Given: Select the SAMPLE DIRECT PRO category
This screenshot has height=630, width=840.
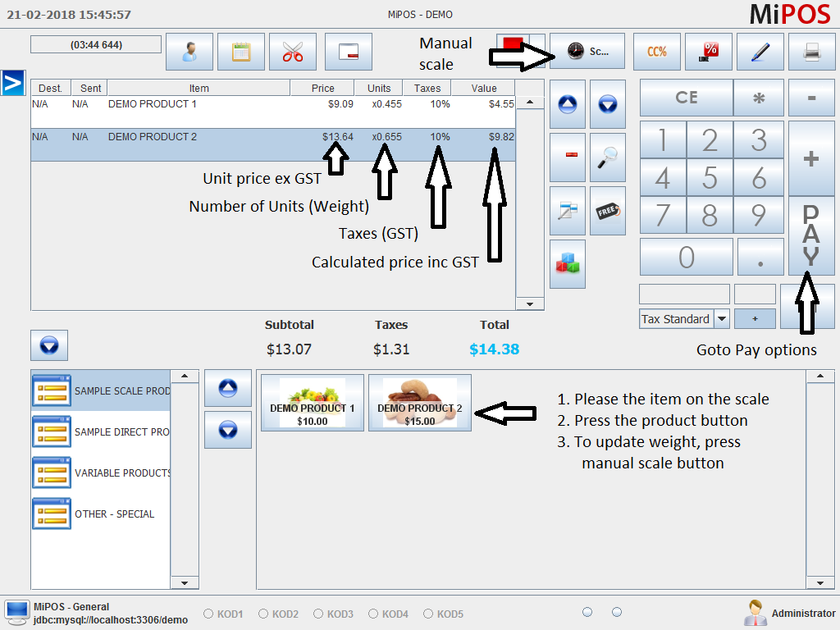Looking at the screenshot, I should [101, 431].
